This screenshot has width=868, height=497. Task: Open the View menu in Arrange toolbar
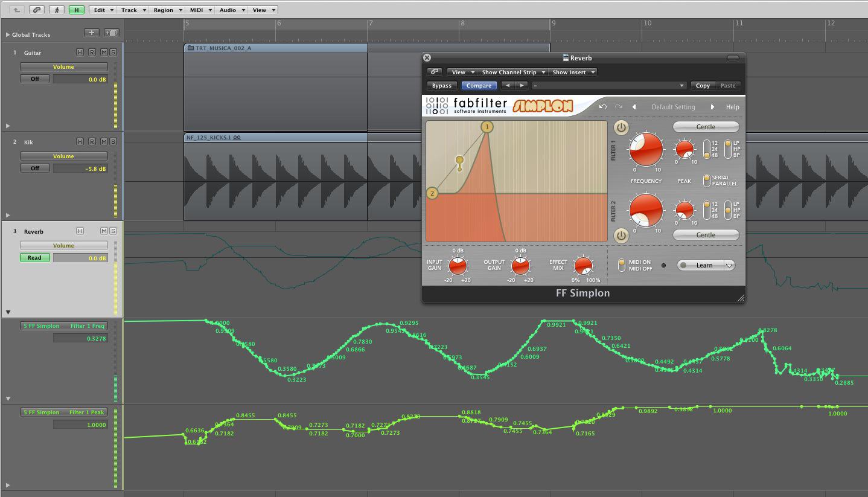tap(263, 10)
